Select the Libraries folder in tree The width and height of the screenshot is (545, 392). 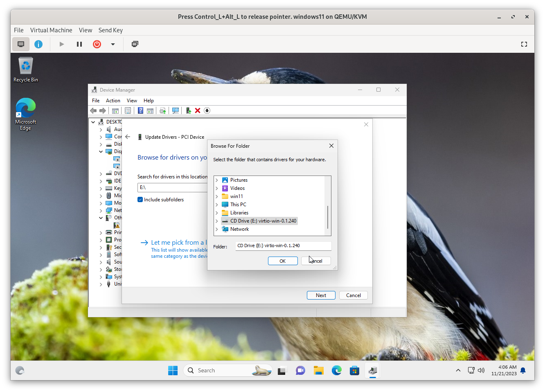click(x=235, y=213)
